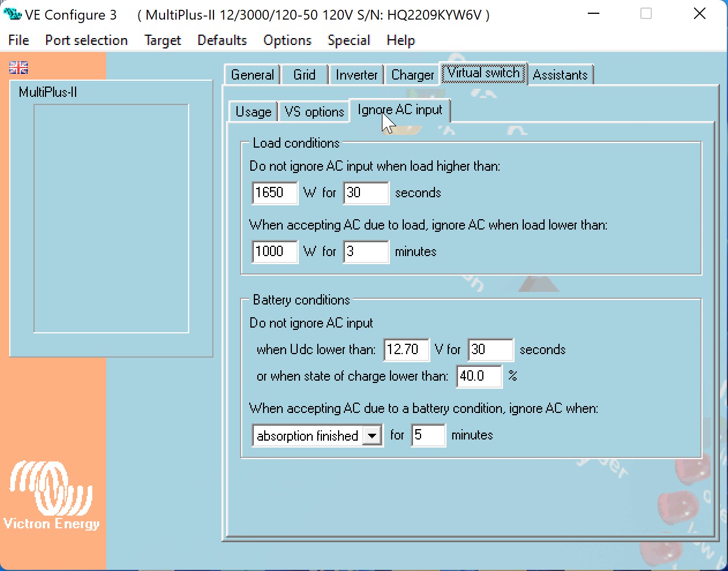This screenshot has width=728, height=571.
Task: Switch to the Grid tab
Action: point(305,75)
